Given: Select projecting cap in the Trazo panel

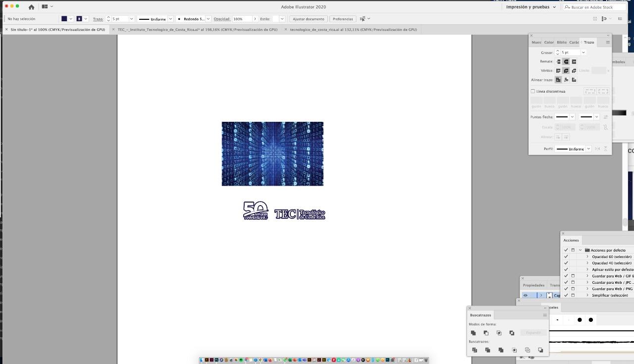Looking at the screenshot, I should point(574,61).
